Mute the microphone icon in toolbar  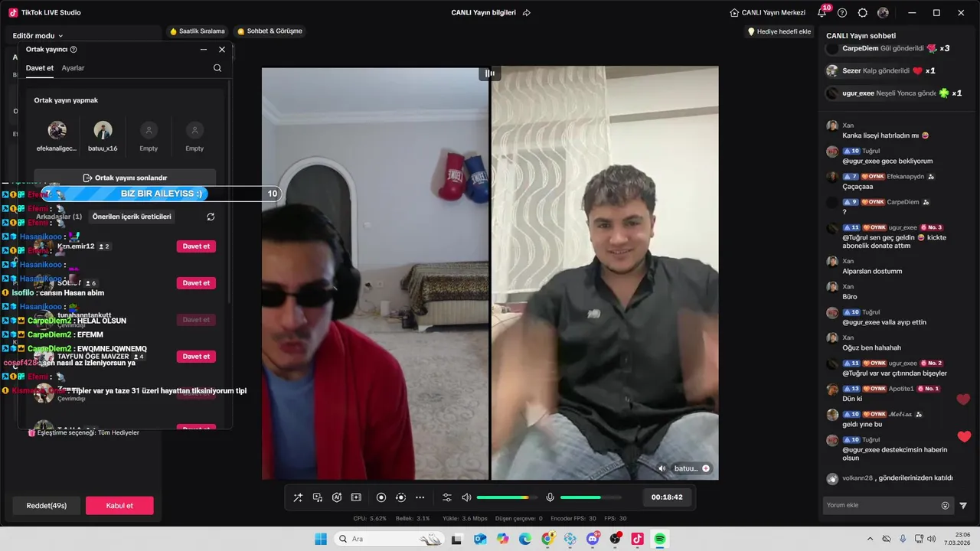(x=550, y=497)
